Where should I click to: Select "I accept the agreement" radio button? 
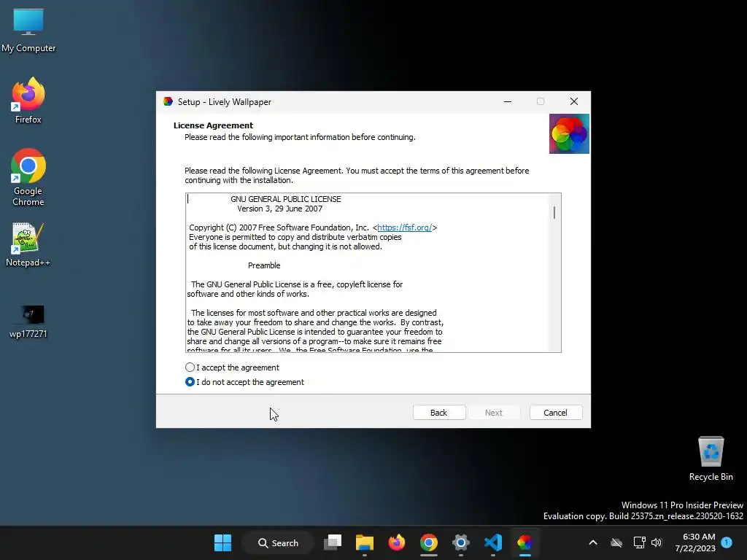pos(190,367)
